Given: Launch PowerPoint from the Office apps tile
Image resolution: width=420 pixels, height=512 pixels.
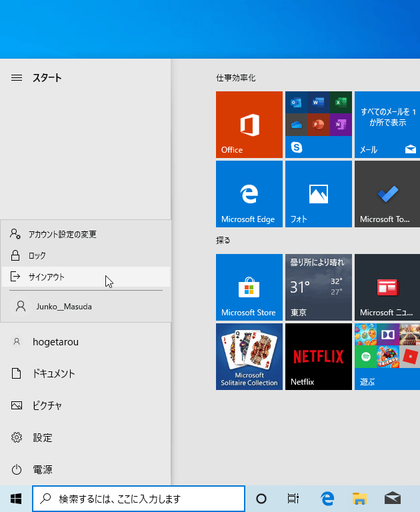Looking at the screenshot, I should (318, 125).
